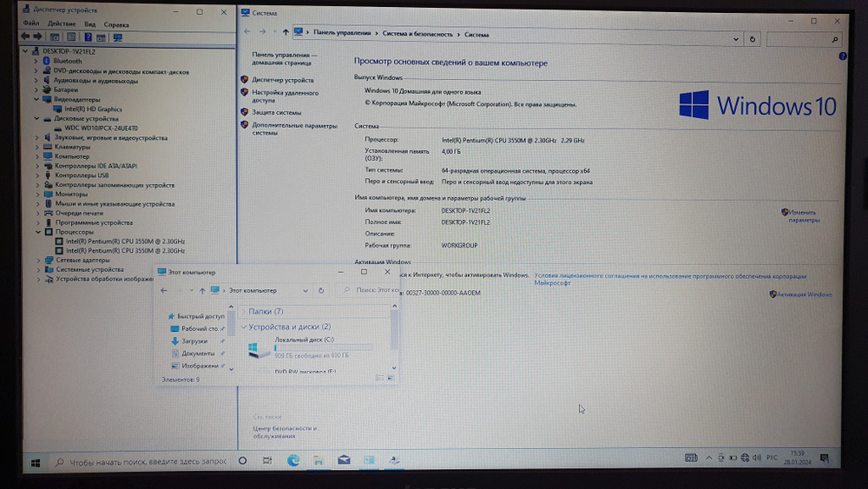Click the Bluetooth icon in device tree

pyautogui.click(x=47, y=61)
